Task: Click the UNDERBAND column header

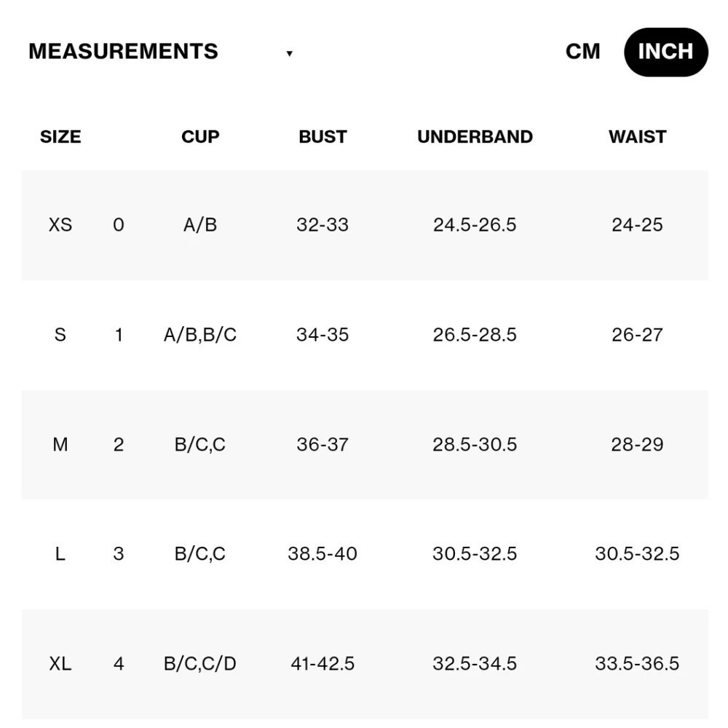Action: 475,137
